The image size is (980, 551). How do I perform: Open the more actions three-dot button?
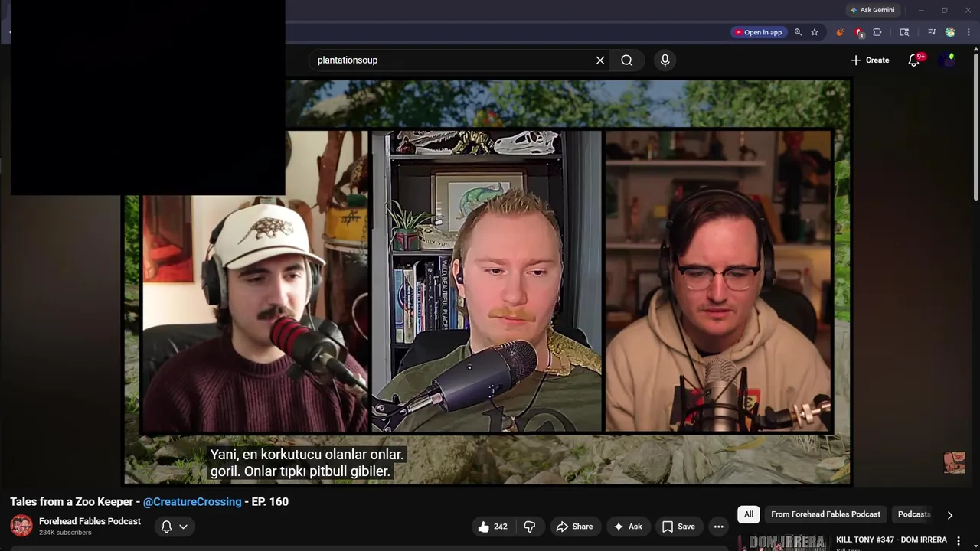(718, 527)
